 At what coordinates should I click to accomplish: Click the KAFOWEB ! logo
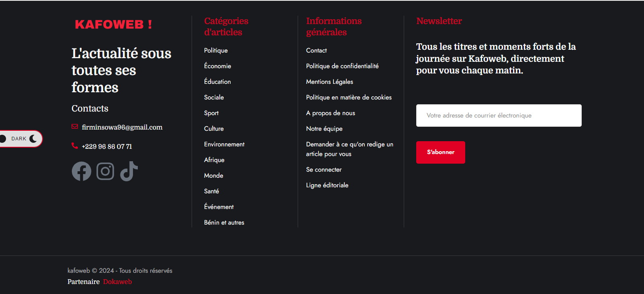click(x=113, y=24)
